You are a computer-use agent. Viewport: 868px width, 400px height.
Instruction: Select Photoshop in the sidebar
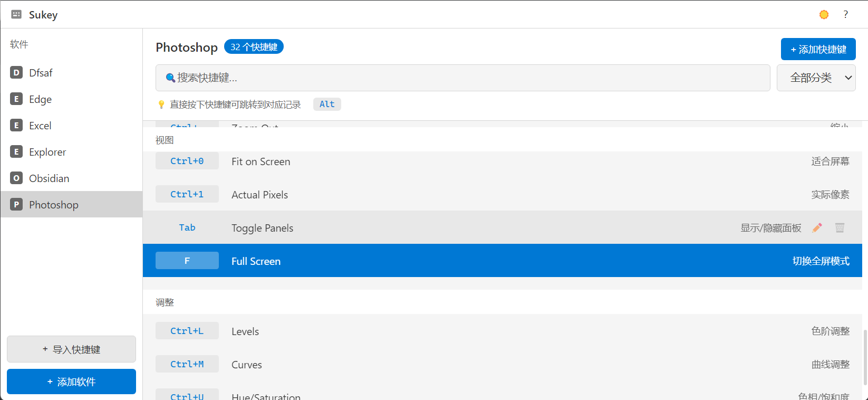click(71, 204)
